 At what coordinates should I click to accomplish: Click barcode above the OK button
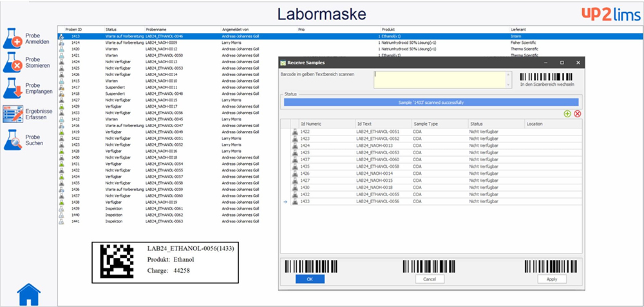click(x=310, y=266)
